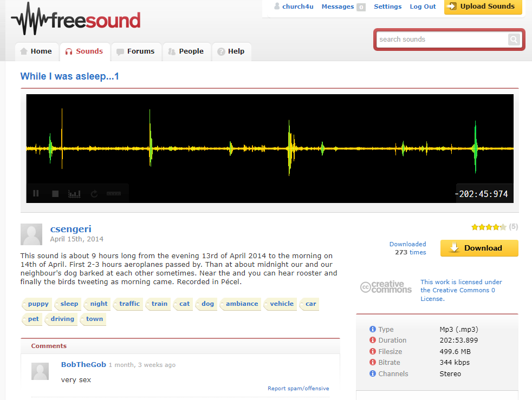
Task: Open BobTheGob's avatar image
Action: point(40,371)
